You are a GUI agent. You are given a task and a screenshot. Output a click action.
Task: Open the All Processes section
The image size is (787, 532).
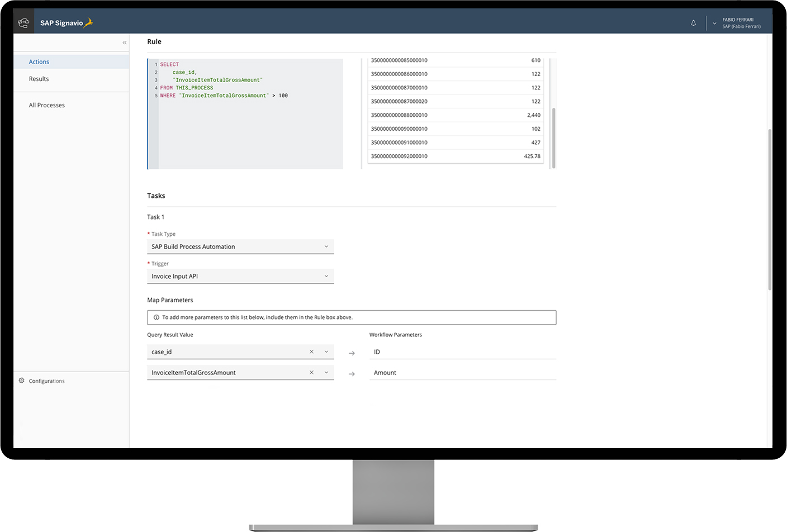click(47, 105)
